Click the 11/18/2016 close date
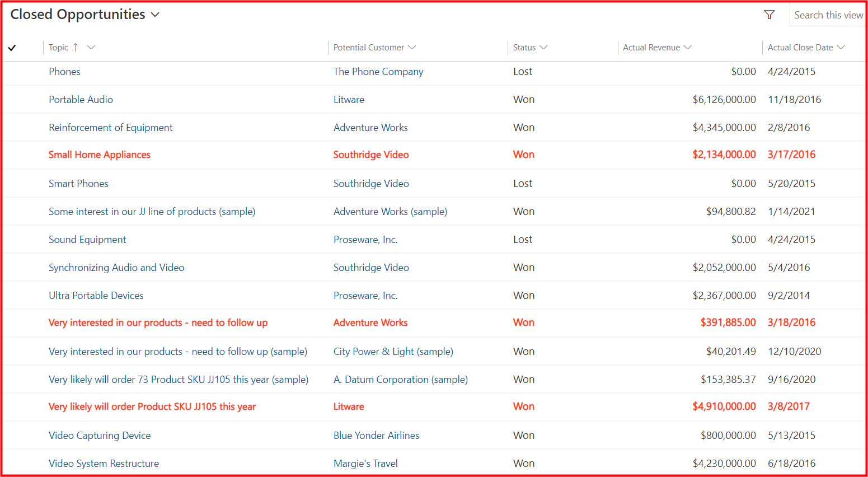This screenshot has width=868, height=477. [794, 100]
